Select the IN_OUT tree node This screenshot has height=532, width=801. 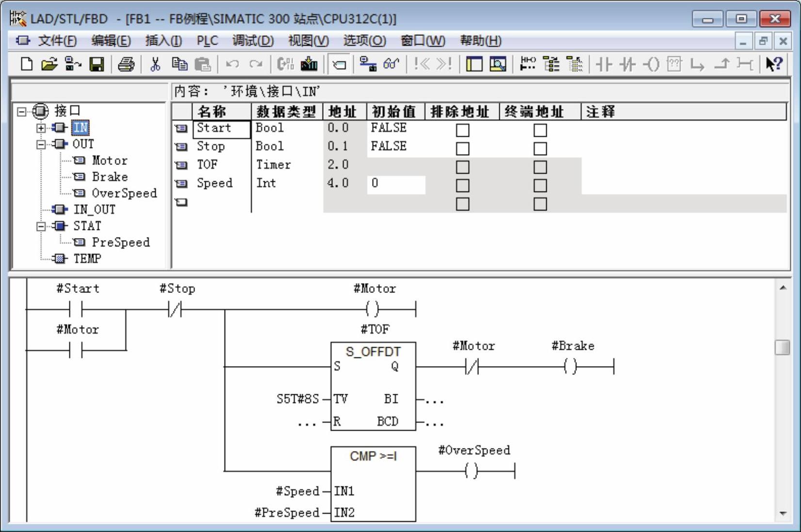point(94,210)
